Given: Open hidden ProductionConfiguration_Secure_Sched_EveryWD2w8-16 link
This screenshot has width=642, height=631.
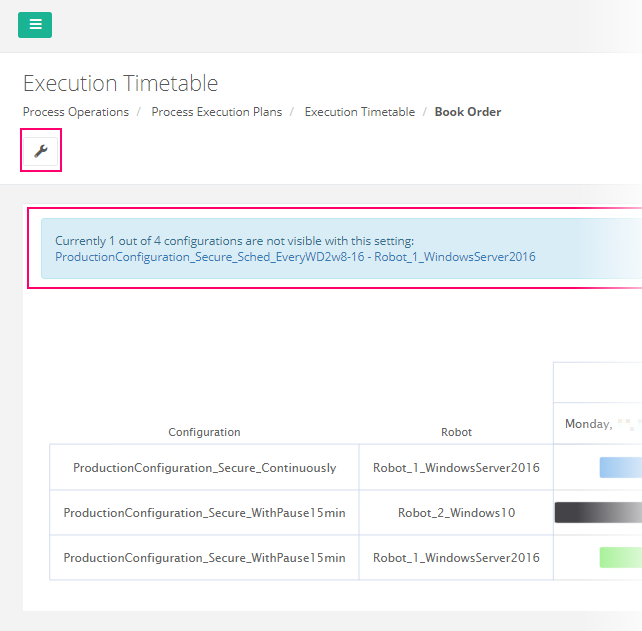Looking at the screenshot, I should (x=295, y=257).
